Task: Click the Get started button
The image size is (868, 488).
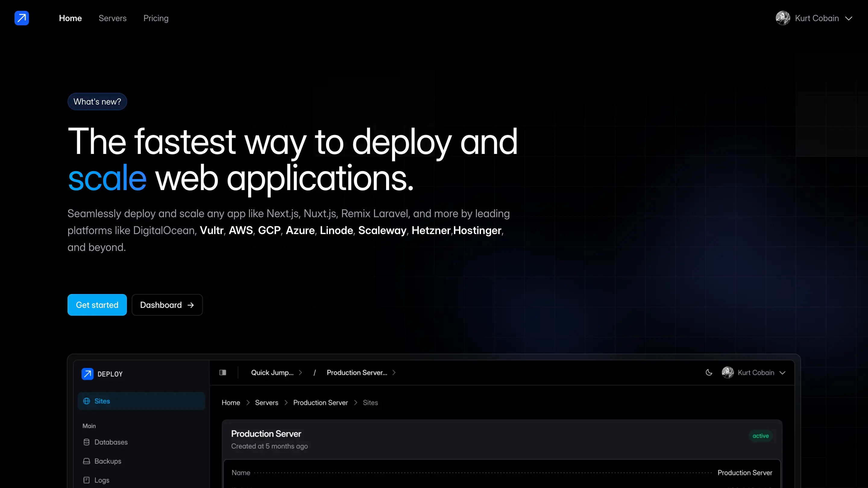Action: click(x=97, y=305)
